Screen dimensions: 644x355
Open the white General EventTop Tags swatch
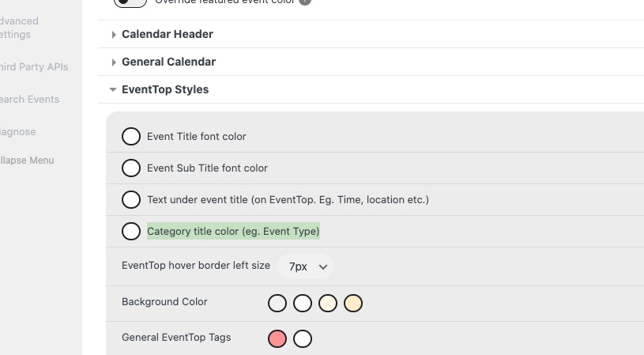tap(303, 339)
